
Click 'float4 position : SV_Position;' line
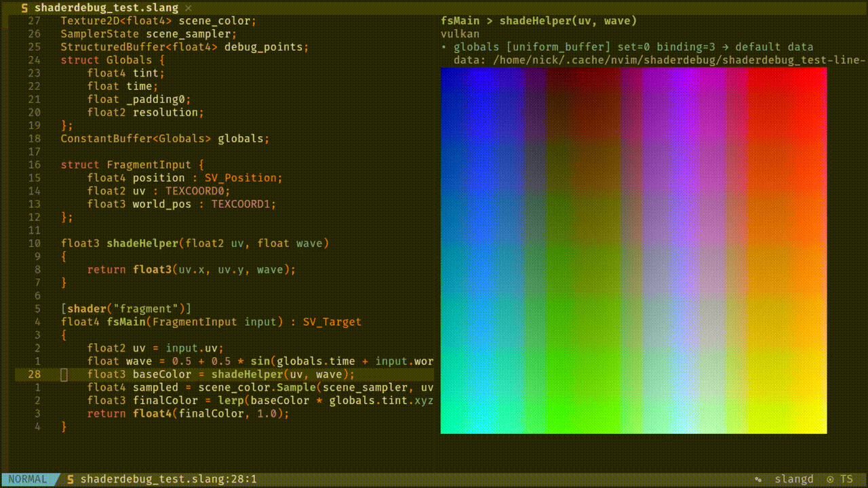(185, 178)
